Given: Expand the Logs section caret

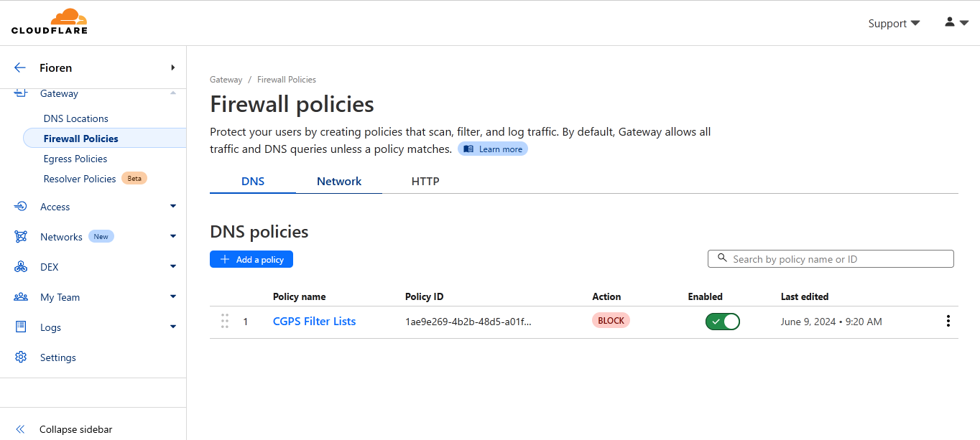Looking at the screenshot, I should coord(173,327).
